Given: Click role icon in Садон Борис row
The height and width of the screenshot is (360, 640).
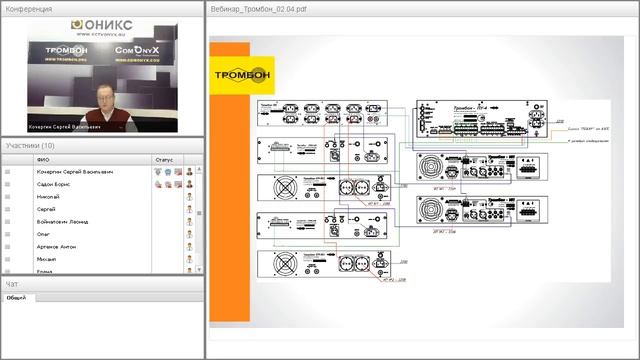Looking at the screenshot, I should (x=189, y=184).
